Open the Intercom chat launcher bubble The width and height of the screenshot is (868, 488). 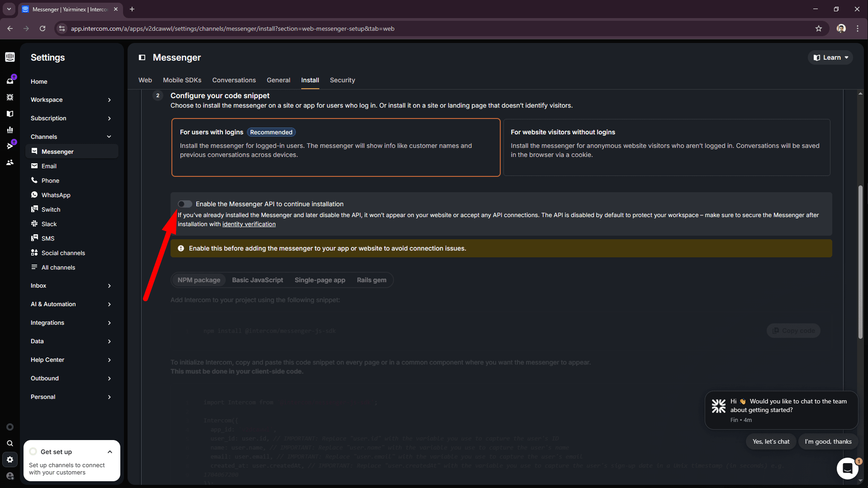847,469
